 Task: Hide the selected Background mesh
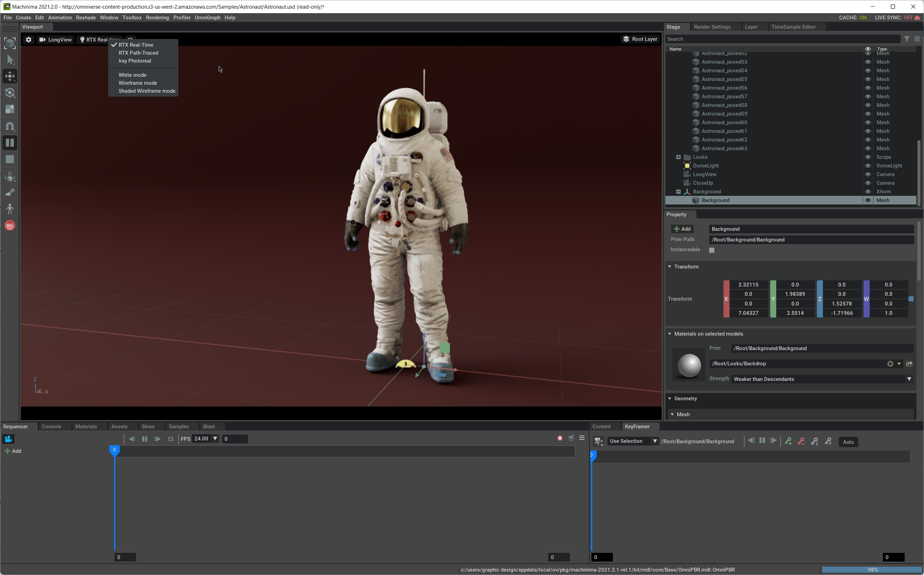[x=868, y=200]
